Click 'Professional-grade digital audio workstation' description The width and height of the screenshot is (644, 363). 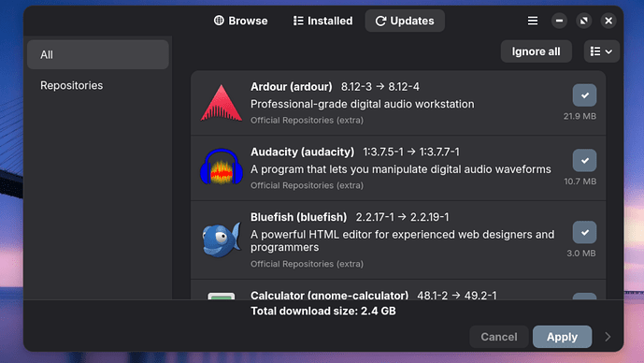pos(363,104)
